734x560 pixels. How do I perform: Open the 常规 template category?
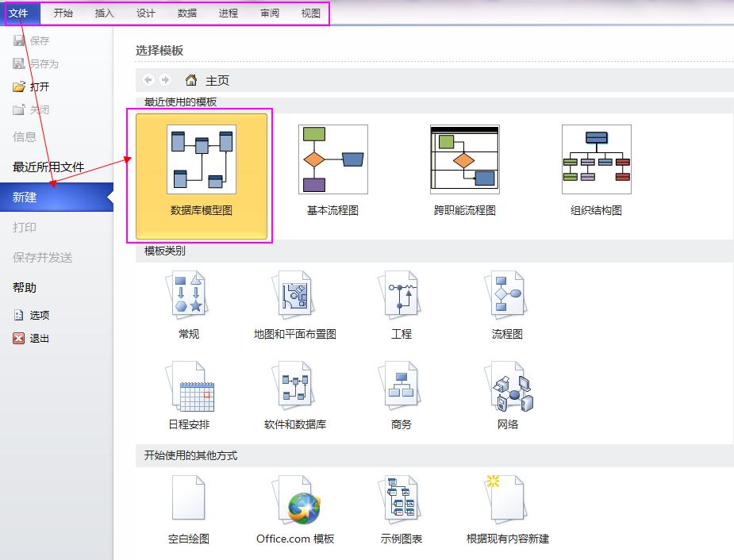(x=188, y=305)
